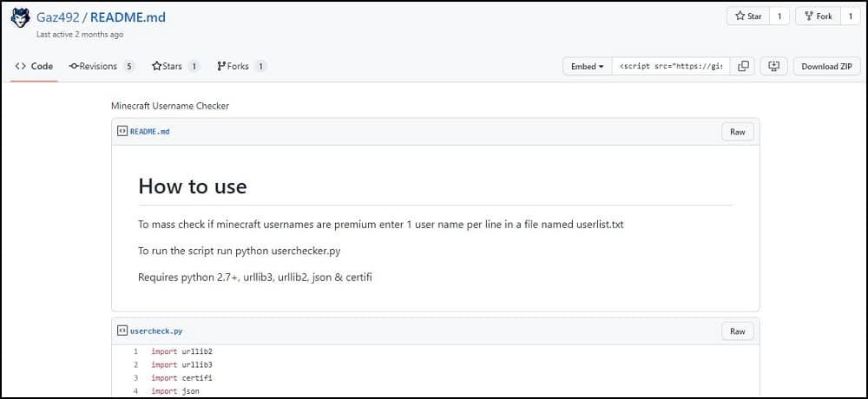Viewport: 868px width, 399px height.
Task: Switch to the Code tab
Action: pyautogui.click(x=34, y=66)
